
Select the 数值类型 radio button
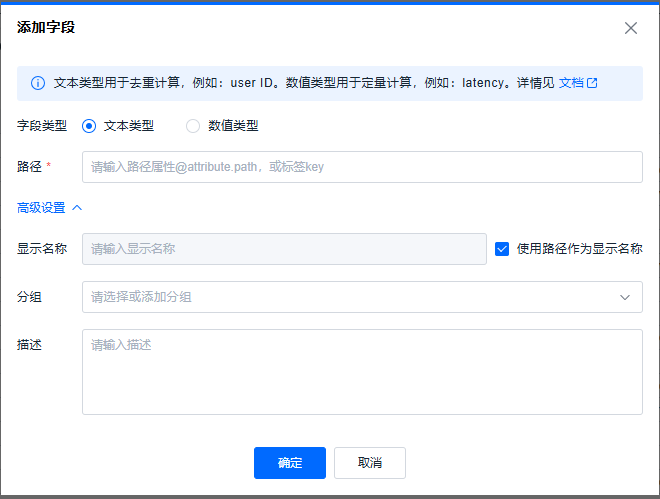(x=193, y=126)
